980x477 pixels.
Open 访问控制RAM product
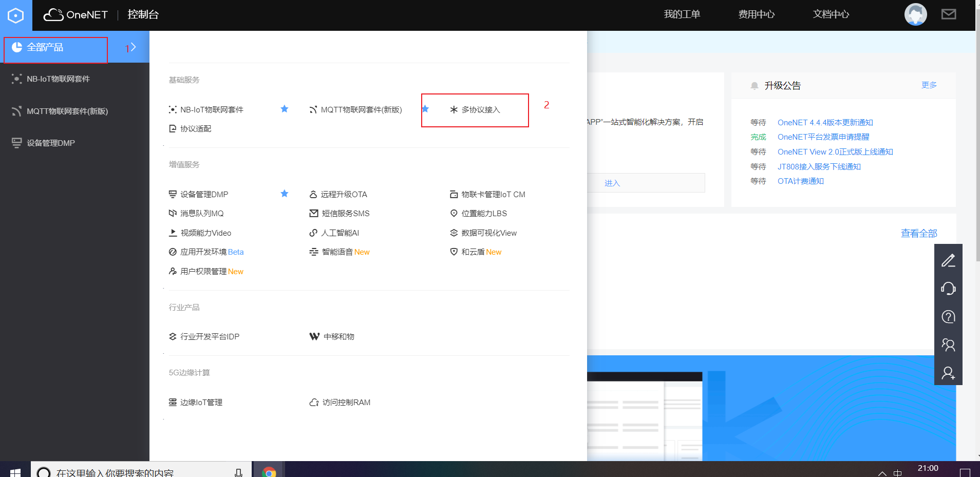click(x=346, y=403)
